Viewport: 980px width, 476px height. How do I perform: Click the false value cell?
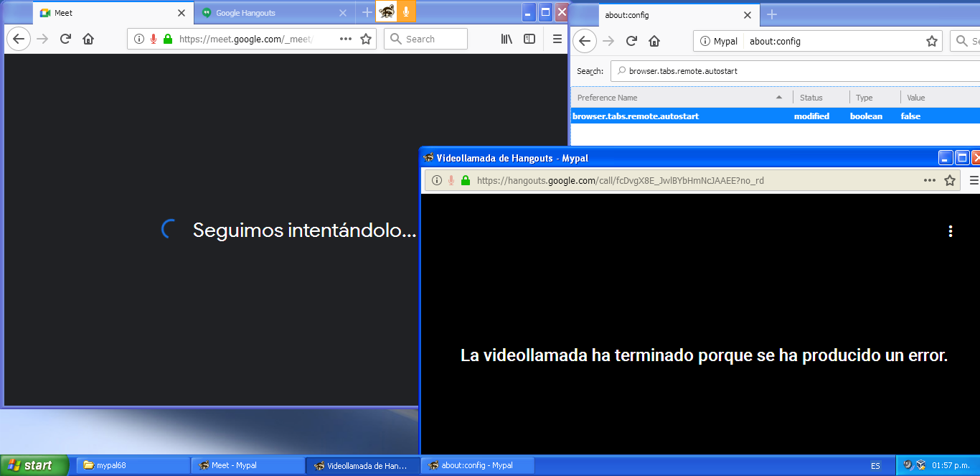(910, 116)
